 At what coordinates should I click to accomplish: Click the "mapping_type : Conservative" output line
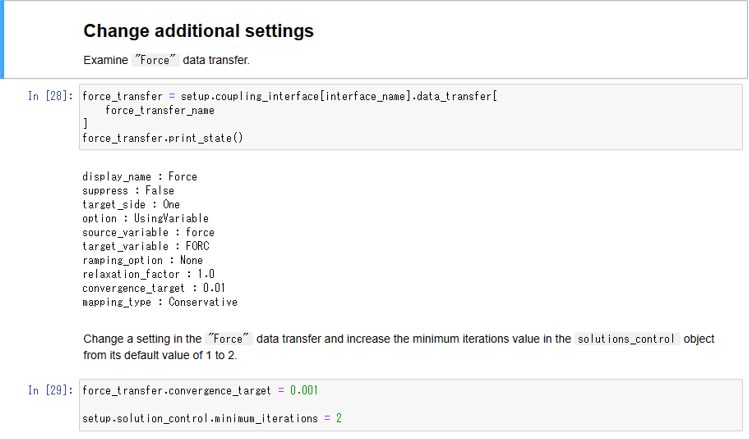(159, 301)
